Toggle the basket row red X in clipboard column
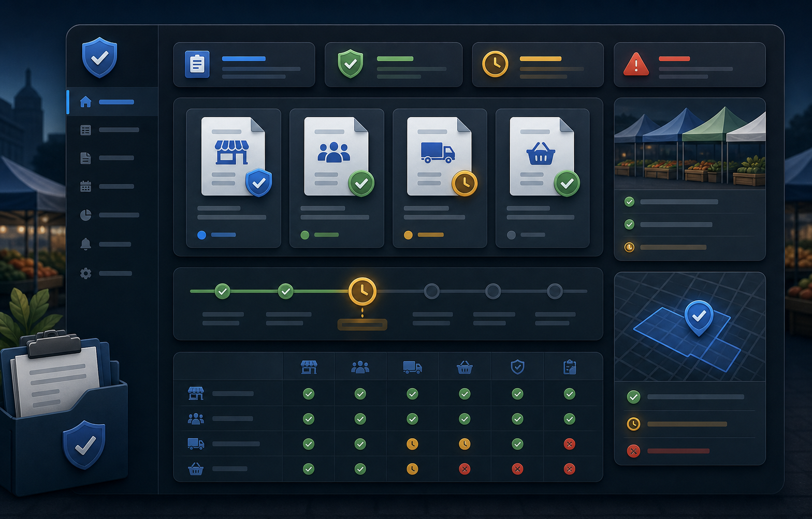This screenshot has width=812, height=519. pyautogui.click(x=570, y=469)
